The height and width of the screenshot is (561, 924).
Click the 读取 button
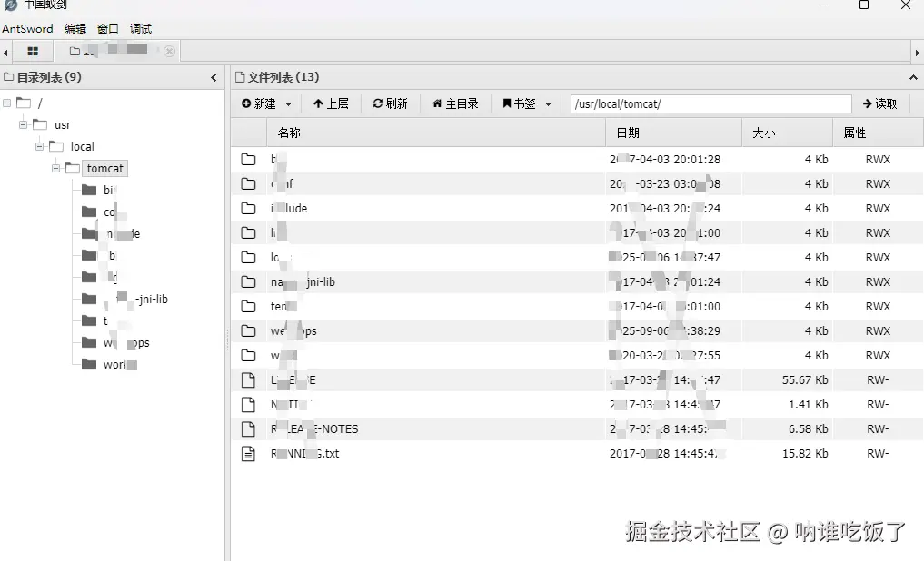[x=879, y=103]
